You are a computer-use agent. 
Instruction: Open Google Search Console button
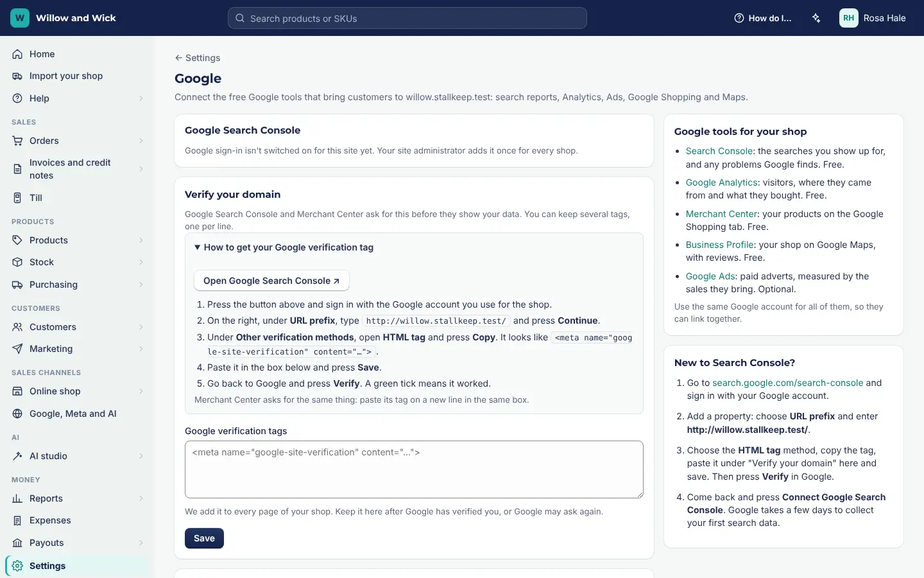(271, 281)
